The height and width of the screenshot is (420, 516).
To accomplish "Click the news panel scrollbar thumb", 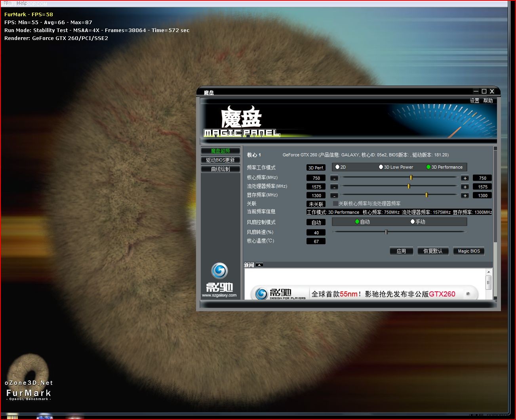I will 488,282.
